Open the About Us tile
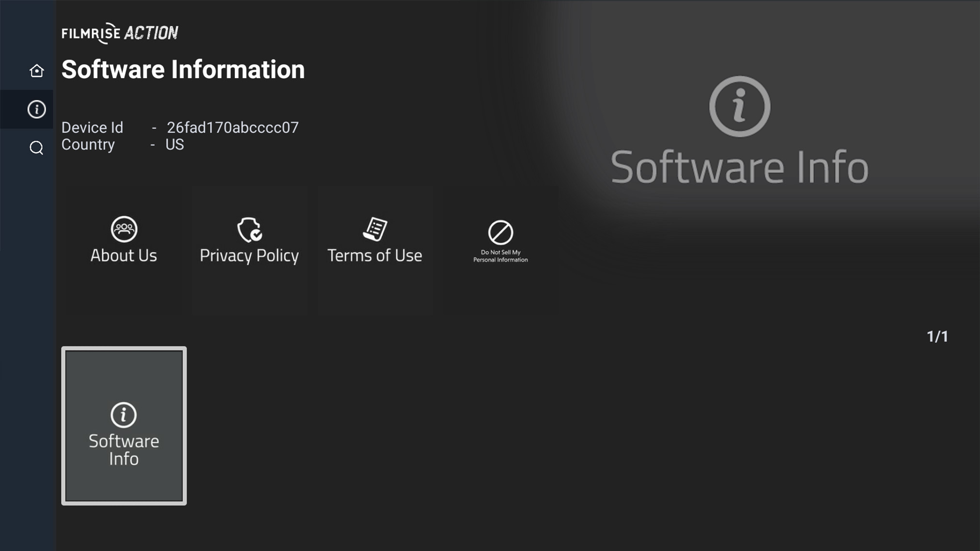Screen dimensions: 980x551 124,251
